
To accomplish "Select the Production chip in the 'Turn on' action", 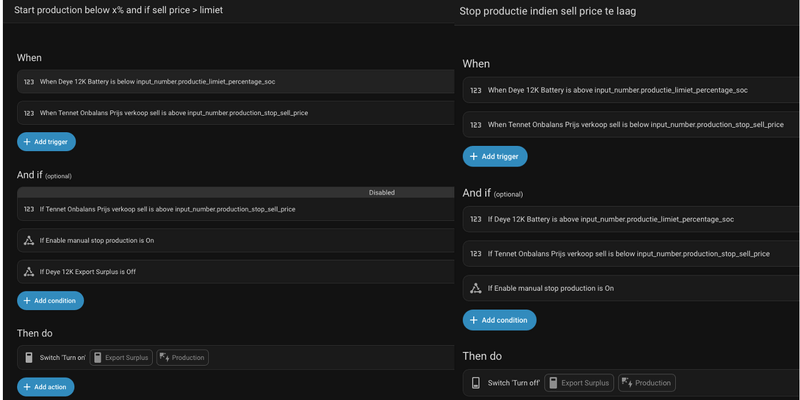I will (x=182, y=358).
